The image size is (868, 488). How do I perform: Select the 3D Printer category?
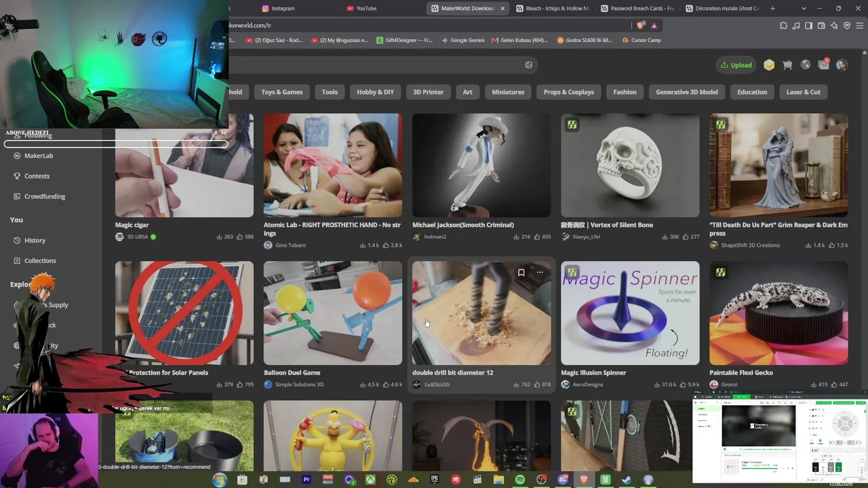point(429,92)
